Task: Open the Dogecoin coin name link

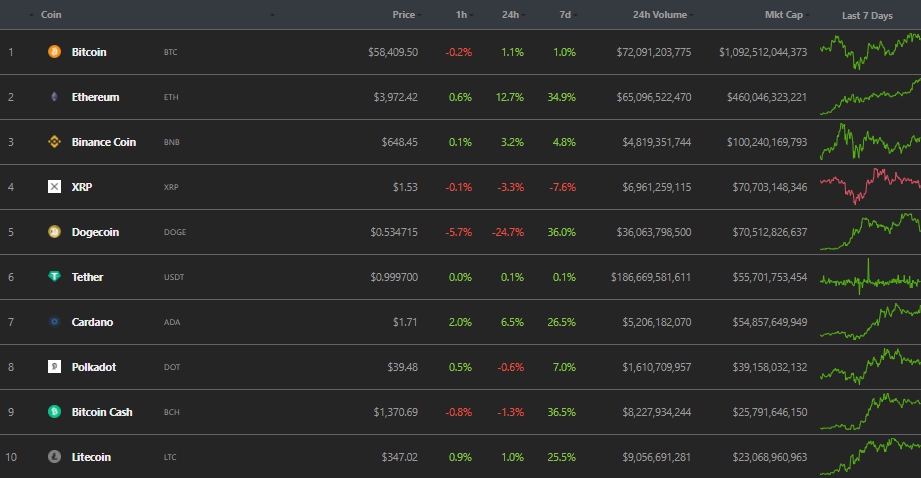Action: pyautogui.click(x=95, y=232)
